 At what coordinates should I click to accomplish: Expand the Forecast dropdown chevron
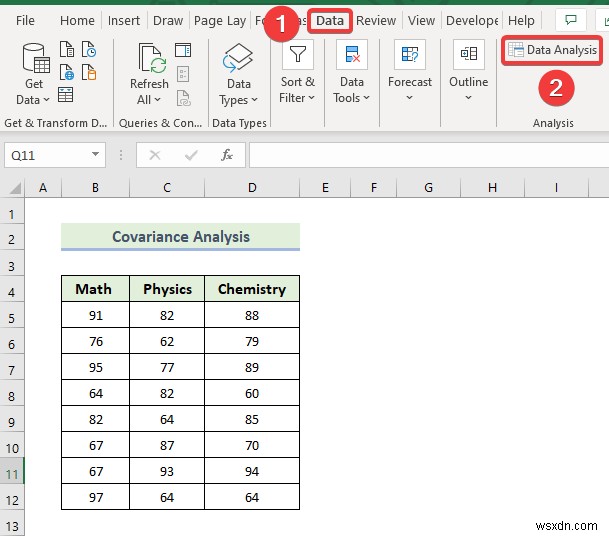click(409, 98)
